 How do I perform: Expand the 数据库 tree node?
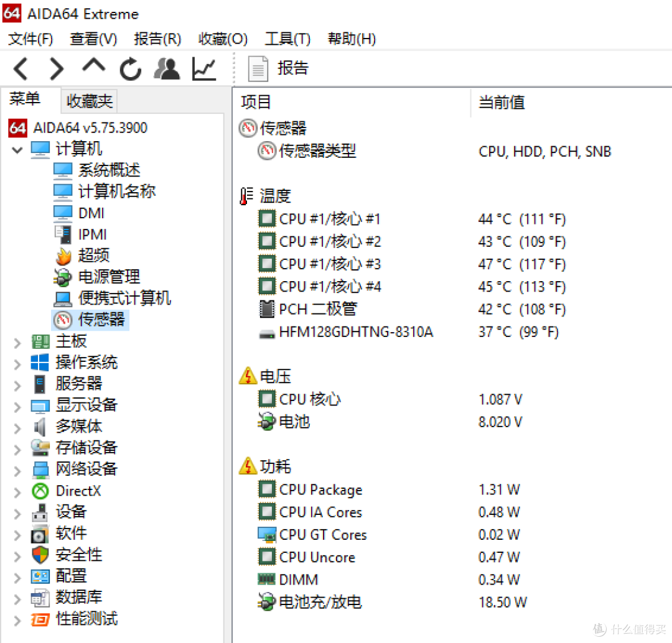17,599
